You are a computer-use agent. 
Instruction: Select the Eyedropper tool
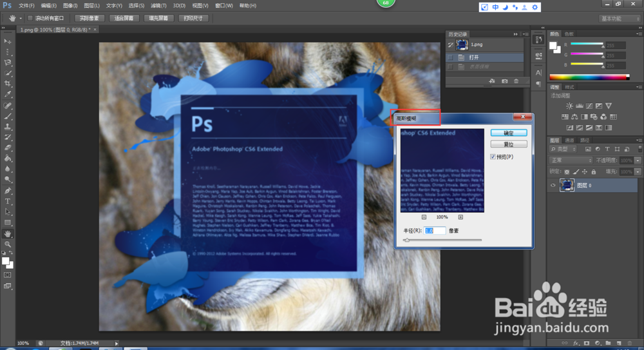(x=8, y=95)
